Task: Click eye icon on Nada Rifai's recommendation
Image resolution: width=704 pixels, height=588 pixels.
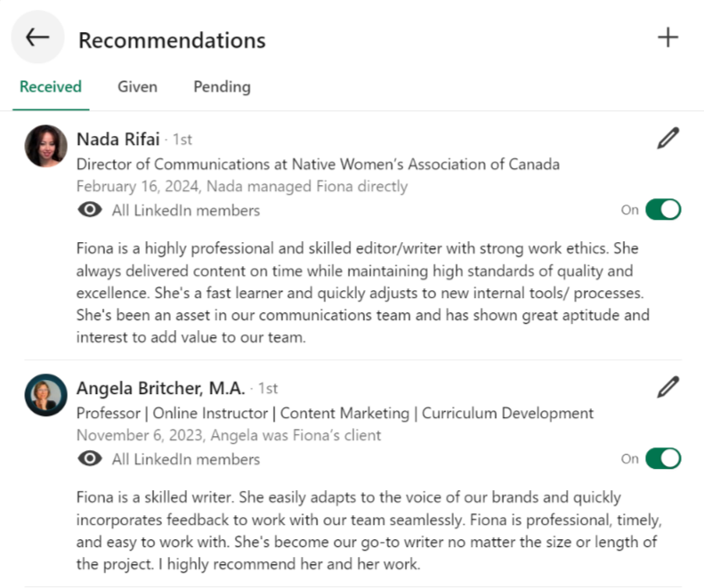Action: pos(89,210)
